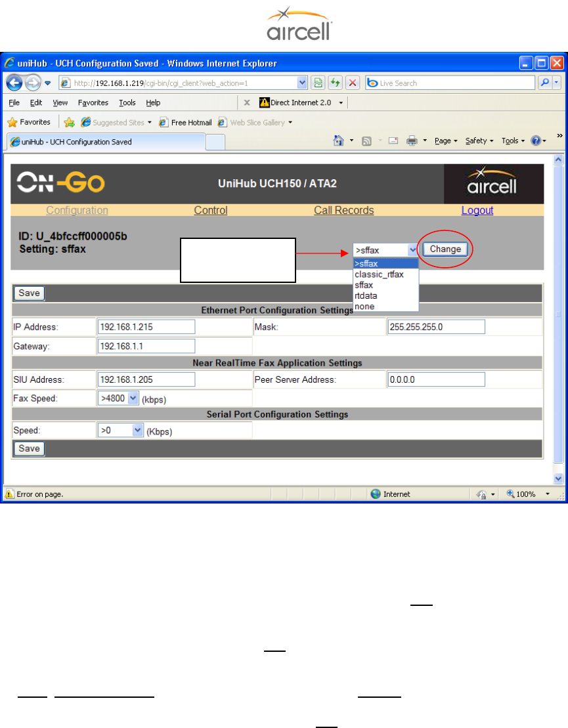Click the RSS feeds icon
This screenshot has height=728, width=568.
click(366, 140)
